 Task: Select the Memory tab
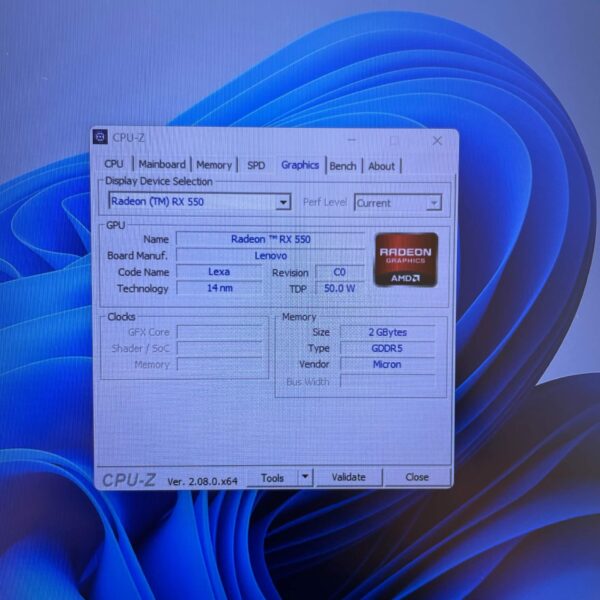click(214, 165)
